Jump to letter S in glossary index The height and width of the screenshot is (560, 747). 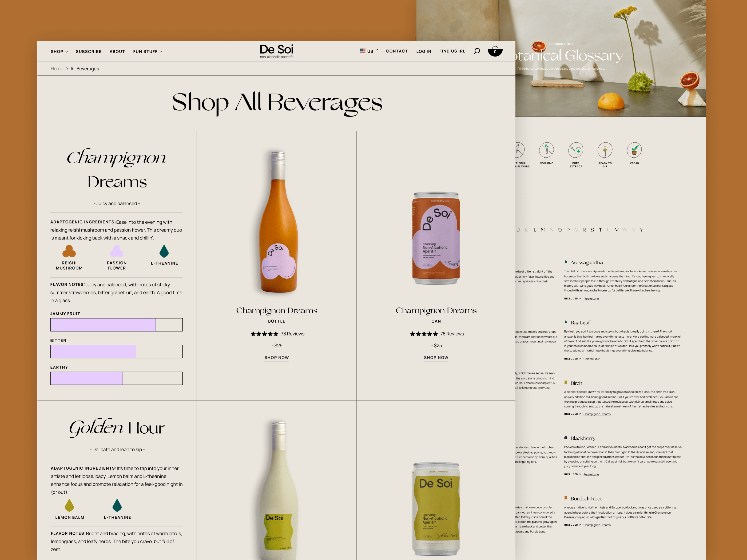(x=592, y=230)
